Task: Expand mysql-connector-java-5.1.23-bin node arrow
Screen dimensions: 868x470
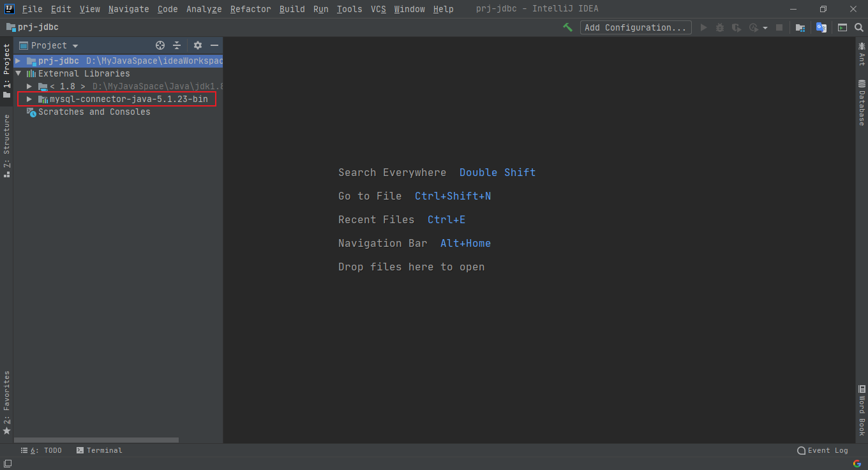Action: (29, 99)
